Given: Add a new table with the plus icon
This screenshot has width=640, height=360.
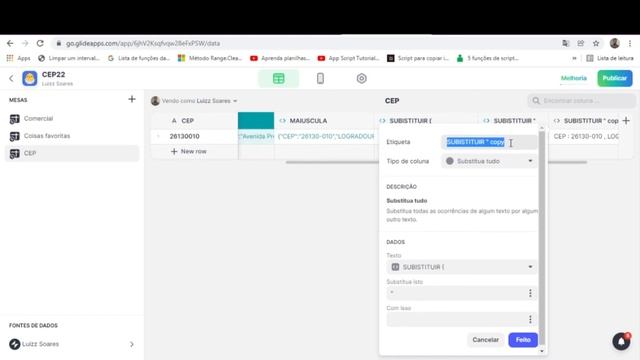Looking at the screenshot, I should [x=132, y=99].
